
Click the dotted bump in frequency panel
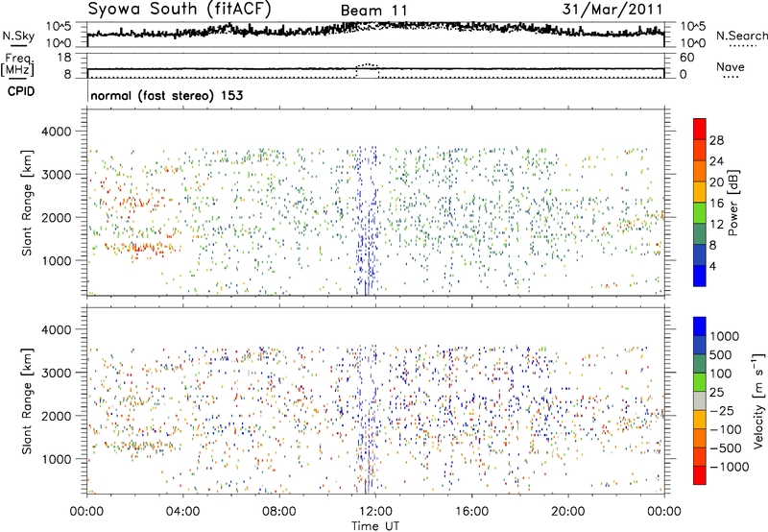(368, 67)
